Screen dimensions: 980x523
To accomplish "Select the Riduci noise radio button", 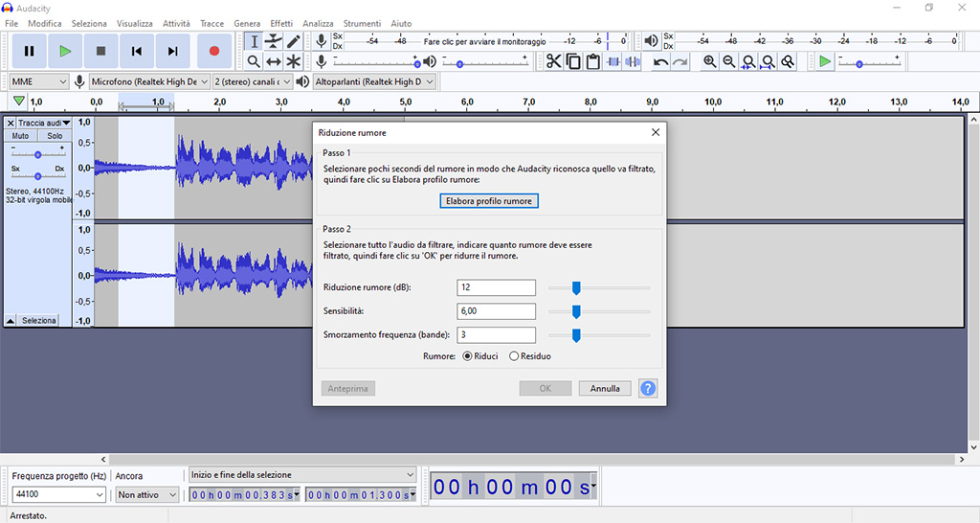I will point(467,356).
